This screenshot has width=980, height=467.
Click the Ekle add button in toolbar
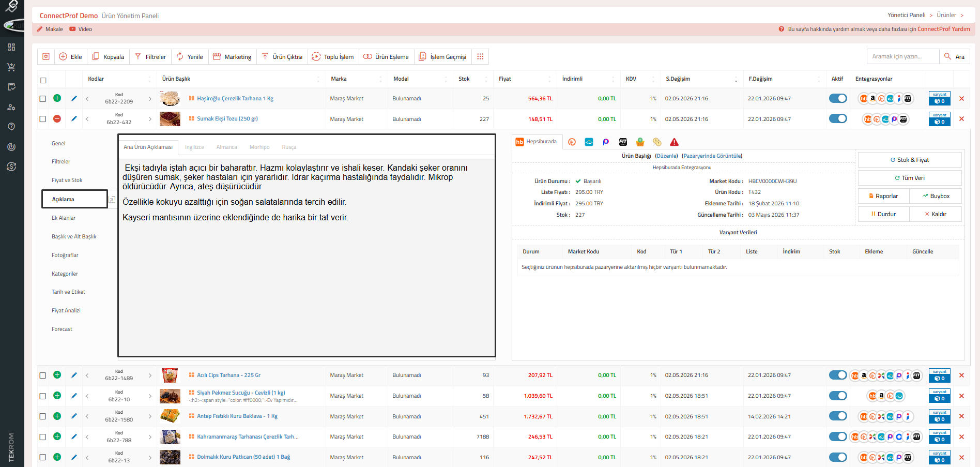pos(70,56)
